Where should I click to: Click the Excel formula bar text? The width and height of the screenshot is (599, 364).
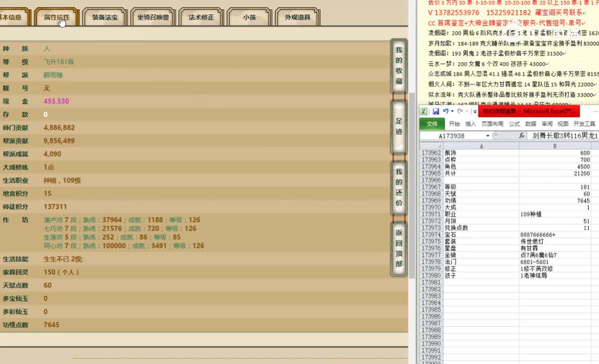(x=565, y=135)
